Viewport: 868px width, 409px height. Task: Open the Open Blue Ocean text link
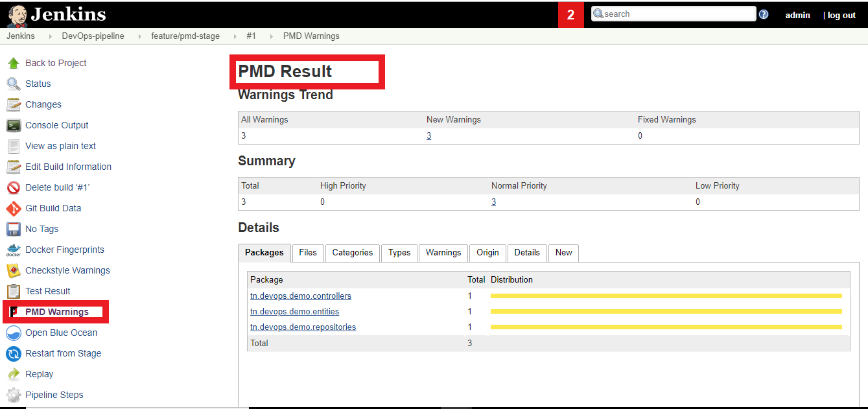click(x=61, y=333)
